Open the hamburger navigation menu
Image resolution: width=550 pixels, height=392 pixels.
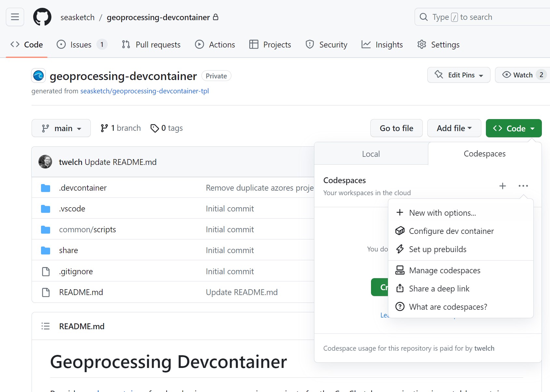15,17
